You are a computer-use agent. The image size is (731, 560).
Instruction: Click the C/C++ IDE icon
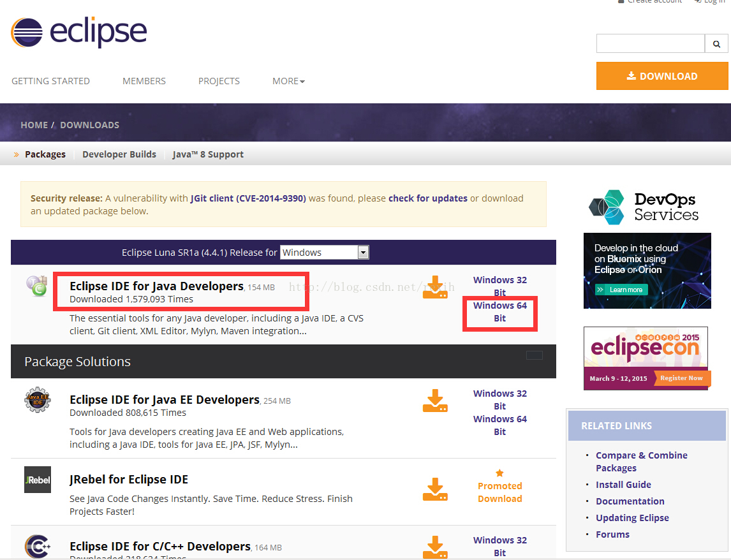(x=37, y=546)
